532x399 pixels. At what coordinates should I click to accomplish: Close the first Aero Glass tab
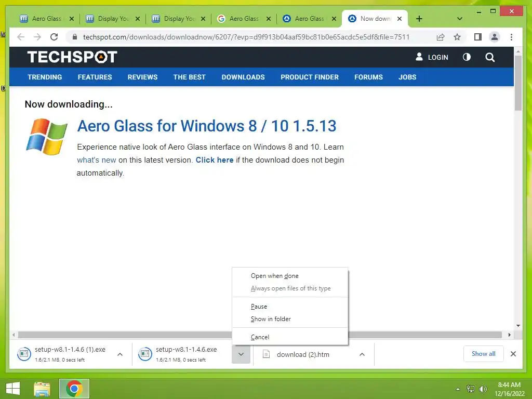(72, 19)
